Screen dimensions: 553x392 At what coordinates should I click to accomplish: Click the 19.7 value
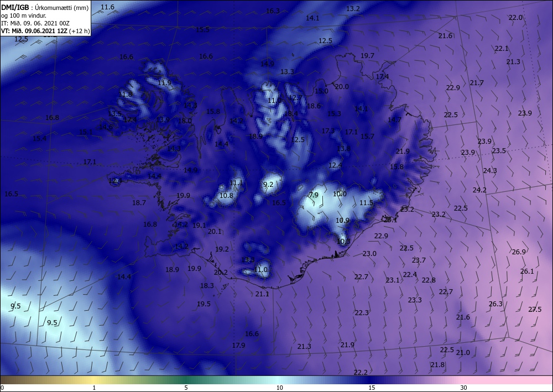point(367,56)
